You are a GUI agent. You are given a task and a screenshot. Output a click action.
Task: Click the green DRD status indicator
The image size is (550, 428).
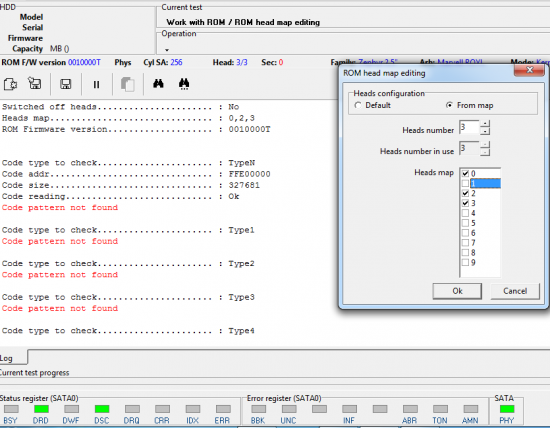41,409
